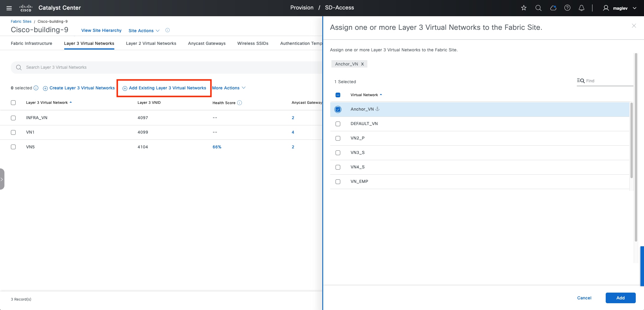
Task: Open VN5 health score 66% link
Action: tap(217, 147)
